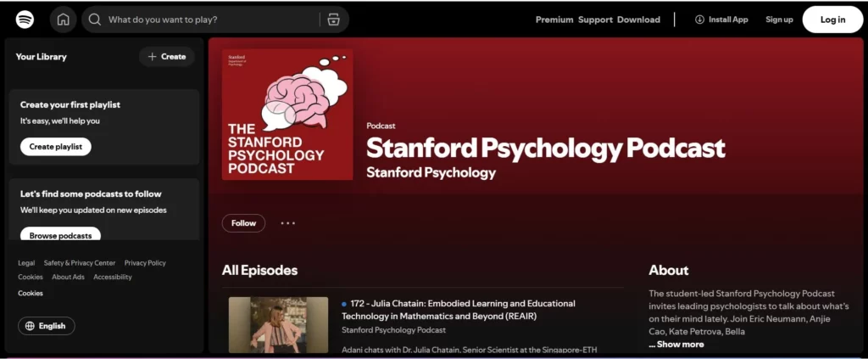This screenshot has width=868, height=359.
Task: Click the 'Your Library' heading
Action: 41,57
